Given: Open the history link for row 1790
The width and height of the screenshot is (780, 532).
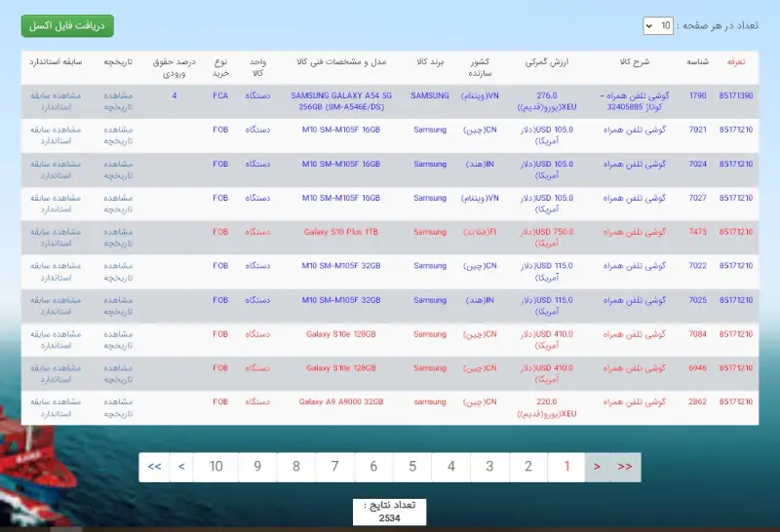Looking at the screenshot, I should pyautogui.click(x=117, y=101).
